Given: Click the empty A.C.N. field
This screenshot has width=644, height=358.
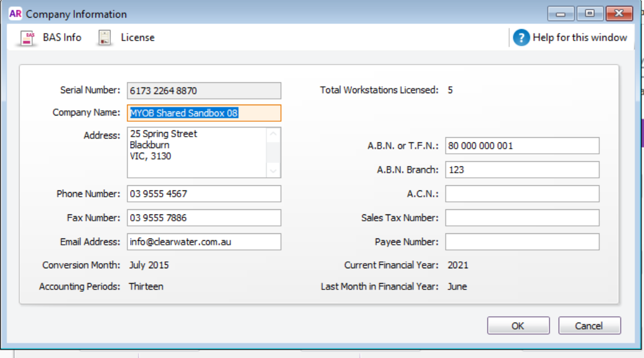Looking at the screenshot, I should [522, 194].
